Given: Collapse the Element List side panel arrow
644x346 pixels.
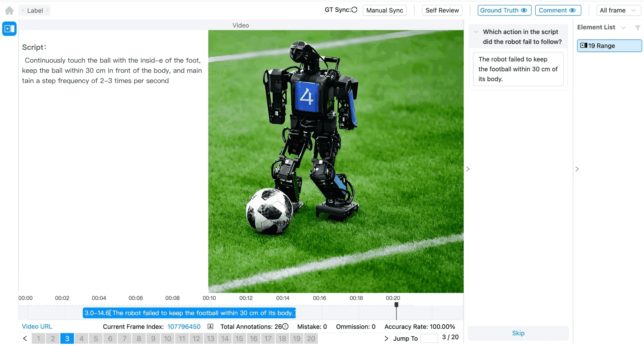Looking at the screenshot, I should pos(577,169).
